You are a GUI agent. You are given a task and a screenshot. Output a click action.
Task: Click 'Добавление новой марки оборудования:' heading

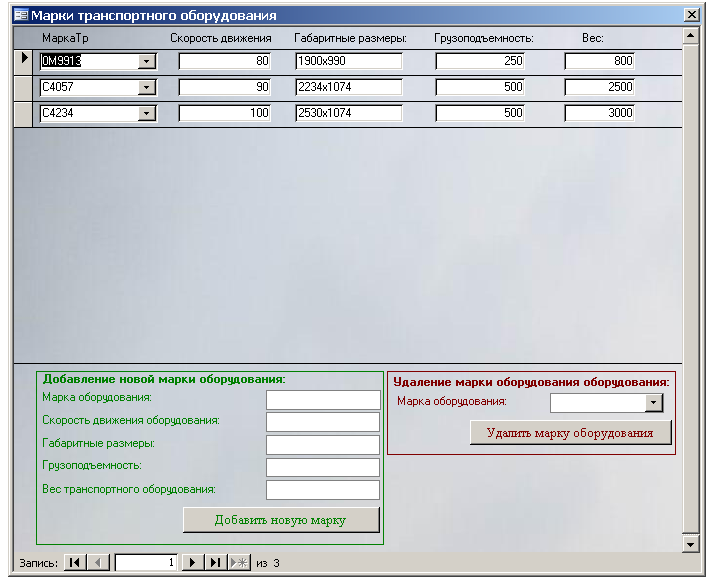coord(164,379)
